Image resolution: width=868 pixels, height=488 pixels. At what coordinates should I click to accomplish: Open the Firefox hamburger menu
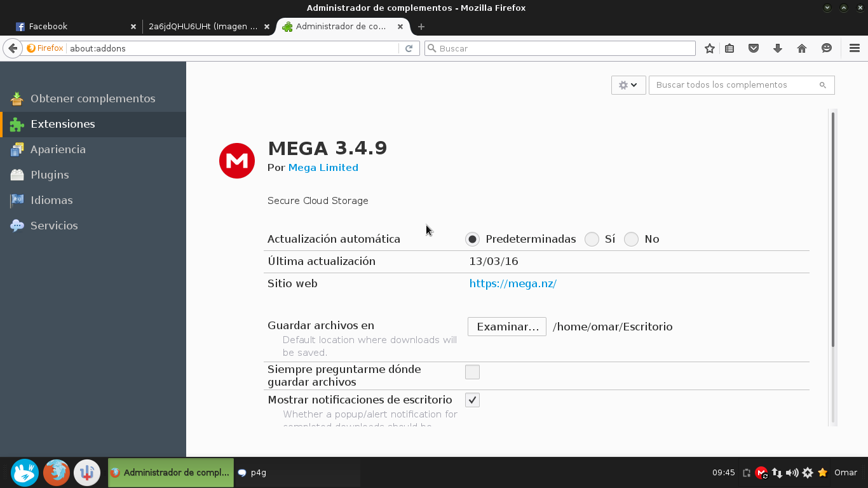855,48
